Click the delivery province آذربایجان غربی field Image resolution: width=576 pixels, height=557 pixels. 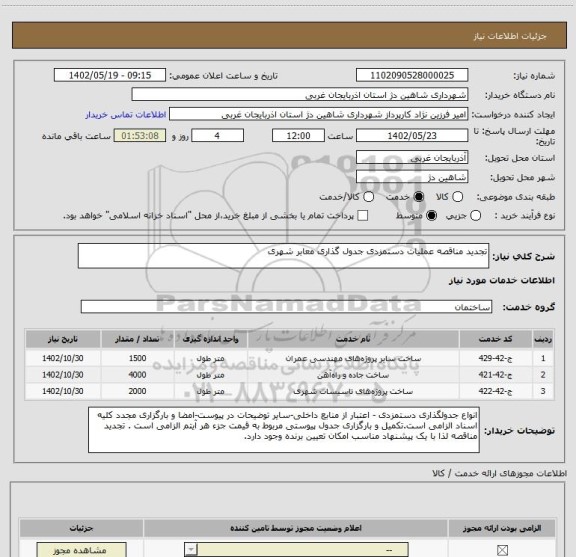[412, 158]
